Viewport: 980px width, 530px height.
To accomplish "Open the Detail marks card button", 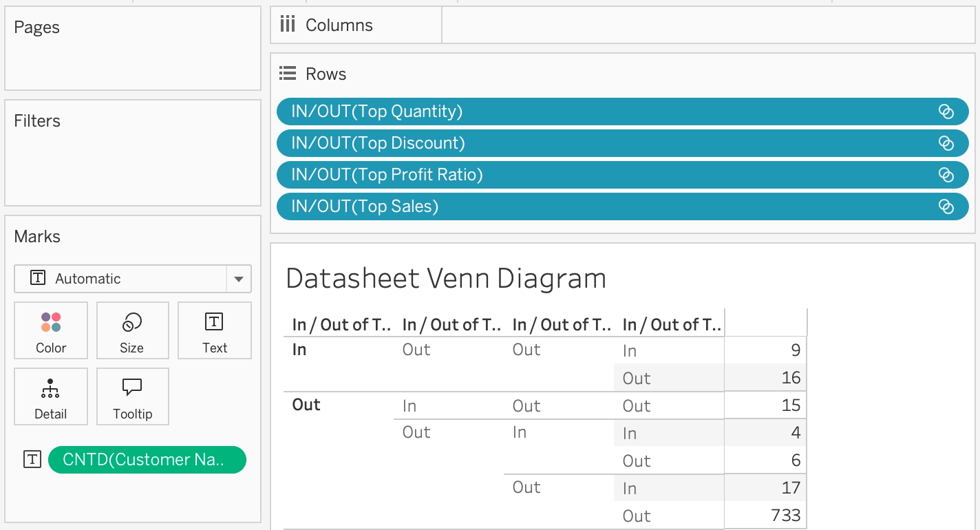I will pos(51,396).
